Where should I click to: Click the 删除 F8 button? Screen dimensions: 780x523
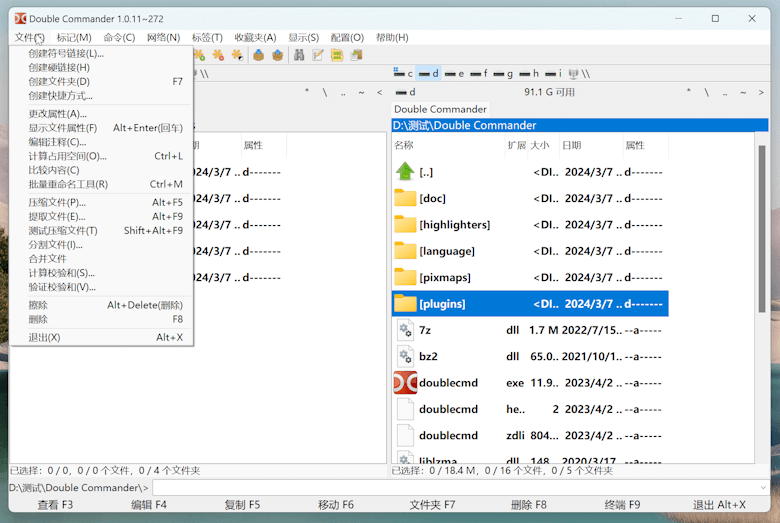pos(528,505)
